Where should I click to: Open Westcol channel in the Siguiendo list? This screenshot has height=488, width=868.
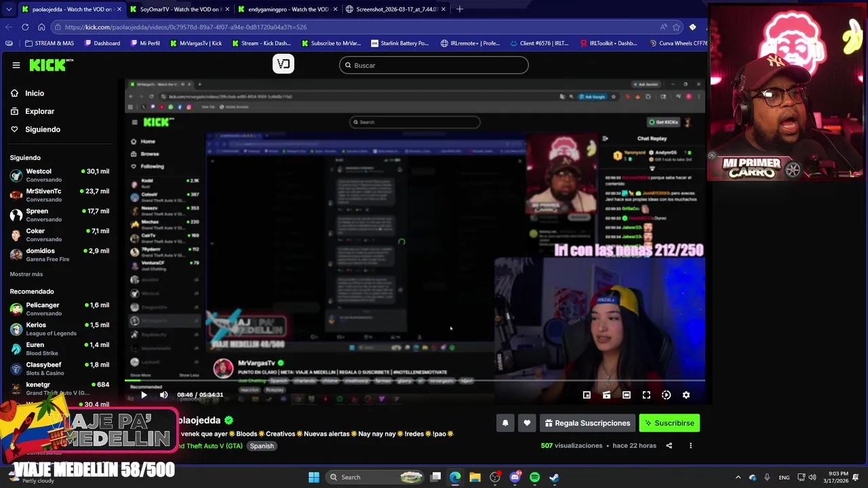click(x=60, y=176)
